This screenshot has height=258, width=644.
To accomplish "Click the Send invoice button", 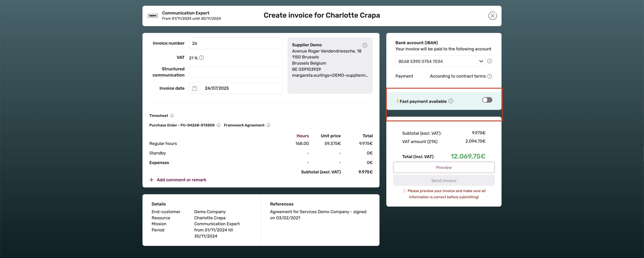I will [x=444, y=180].
